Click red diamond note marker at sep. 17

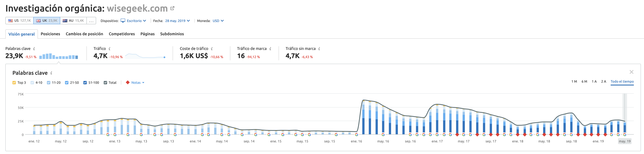coord(491,135)
